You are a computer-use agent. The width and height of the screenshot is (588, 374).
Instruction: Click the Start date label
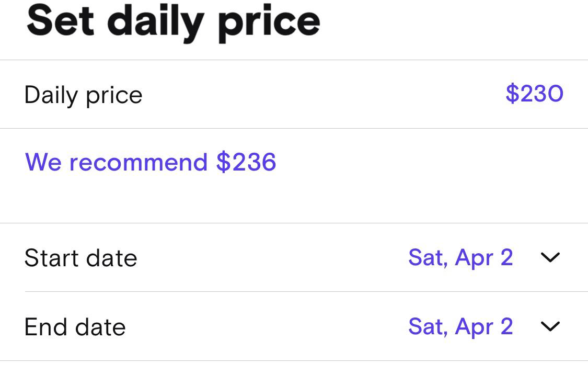(x=81, y=257)
